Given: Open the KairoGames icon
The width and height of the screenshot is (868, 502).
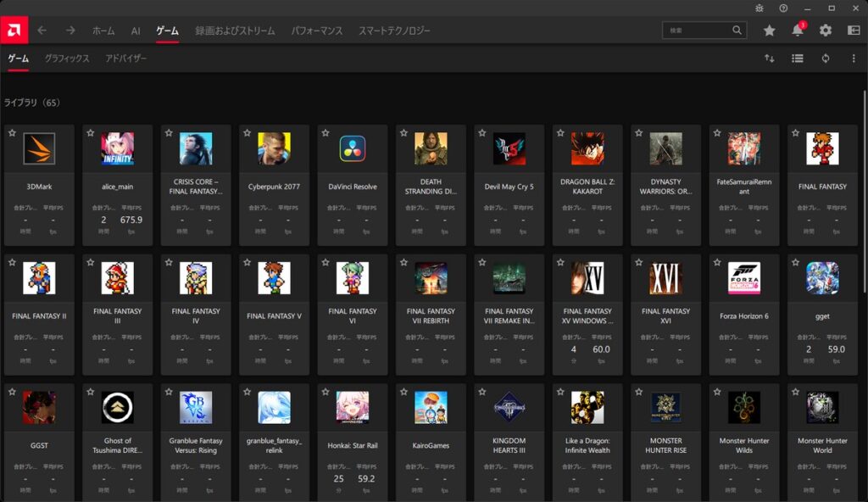Looking at the screenshot, I should (x=431, y=407).
